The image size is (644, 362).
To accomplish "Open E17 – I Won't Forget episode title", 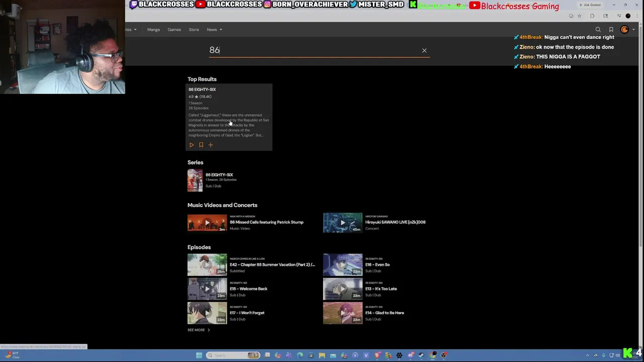I will [x=247, y=313].
